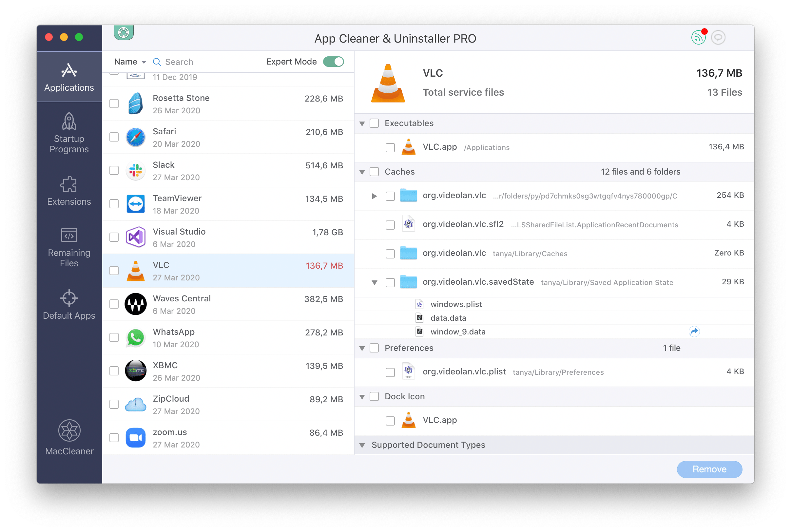Collapse the Caches section
This screenshot has width=791, height=532.
(364, 172)
